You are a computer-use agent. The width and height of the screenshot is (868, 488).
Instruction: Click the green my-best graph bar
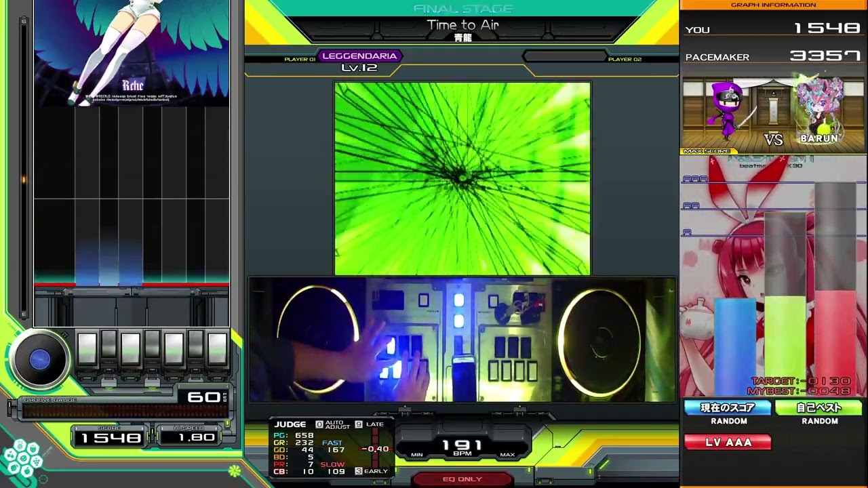[x=785, y=344]
